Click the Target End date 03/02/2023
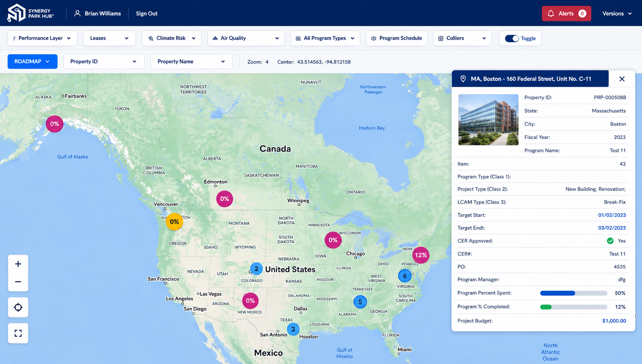642x364 pixels. (612, 228)
